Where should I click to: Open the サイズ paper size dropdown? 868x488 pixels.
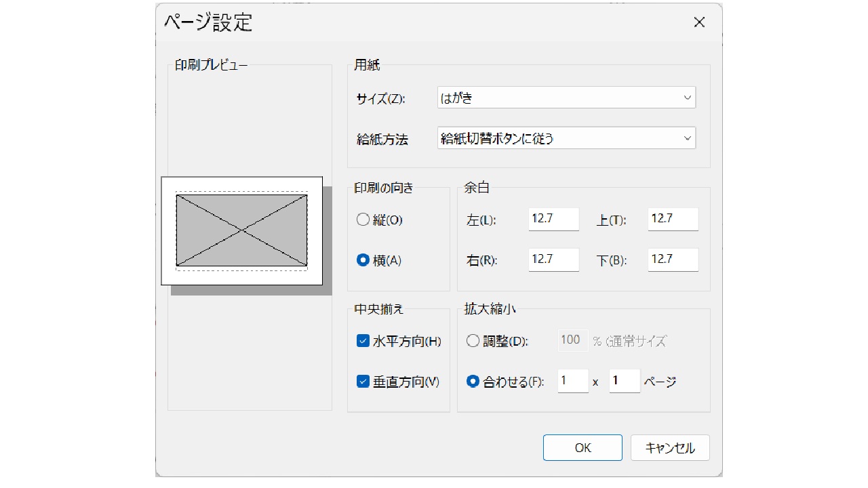pyautogui.click(x=566, y=98)
